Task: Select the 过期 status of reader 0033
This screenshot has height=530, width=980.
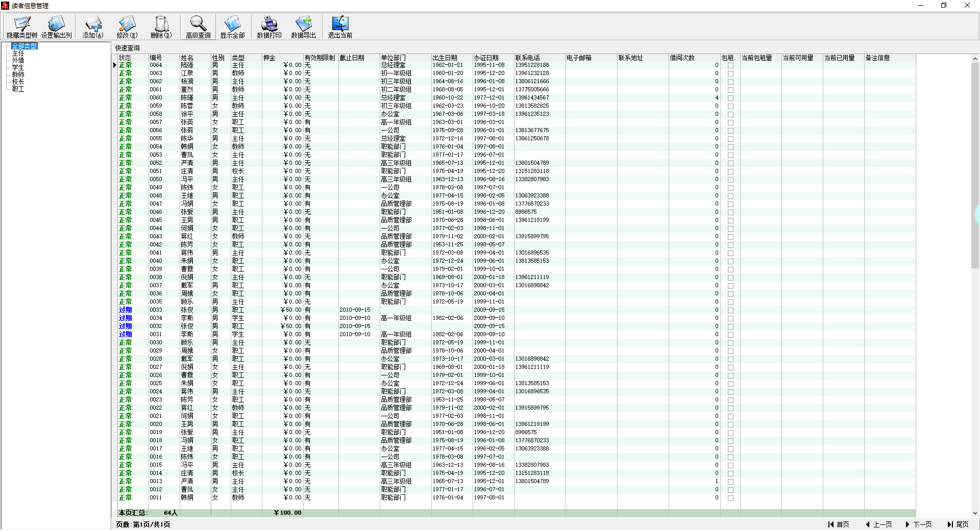Action: (x=125, y=310)
